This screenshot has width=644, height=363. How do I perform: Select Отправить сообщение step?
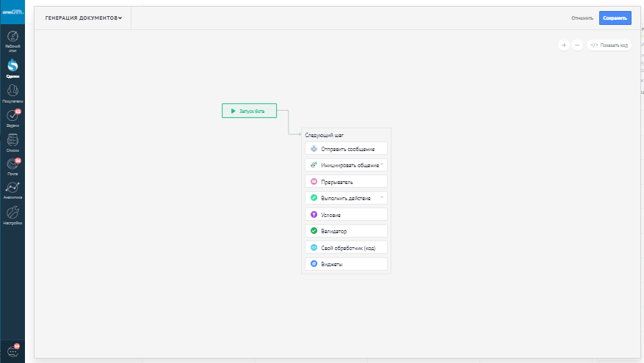click(345, 149)
